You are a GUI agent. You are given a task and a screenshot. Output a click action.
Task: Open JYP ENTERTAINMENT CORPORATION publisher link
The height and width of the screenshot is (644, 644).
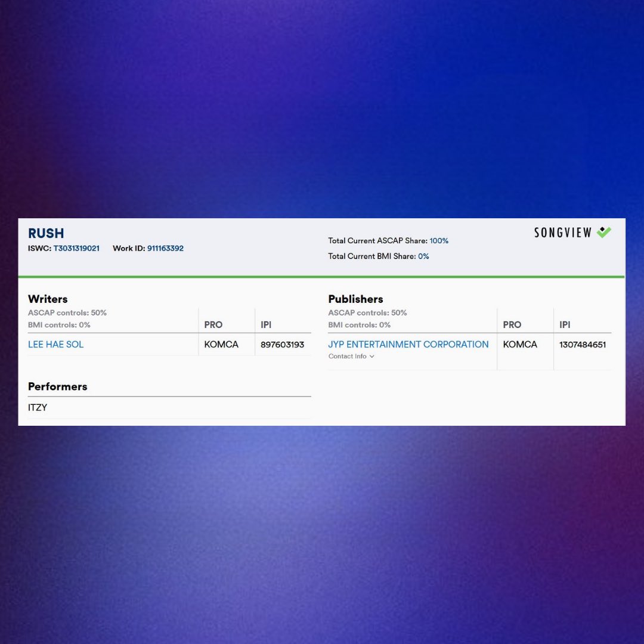(408, 344)
